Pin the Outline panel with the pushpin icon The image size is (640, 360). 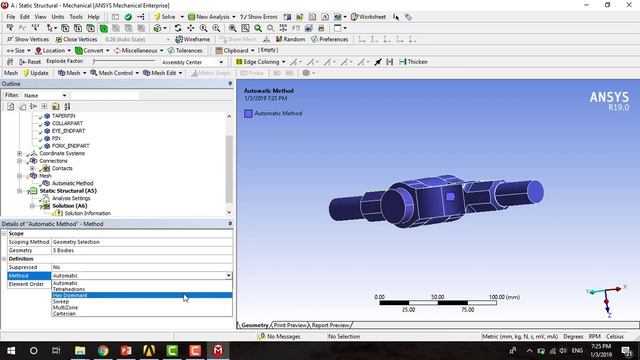tap(230, 84)
